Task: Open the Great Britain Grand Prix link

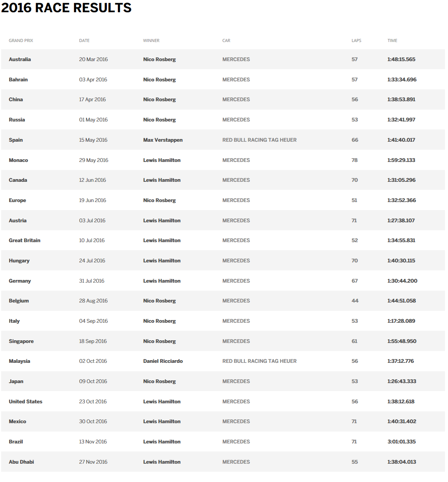Action: tap(24, 240)
